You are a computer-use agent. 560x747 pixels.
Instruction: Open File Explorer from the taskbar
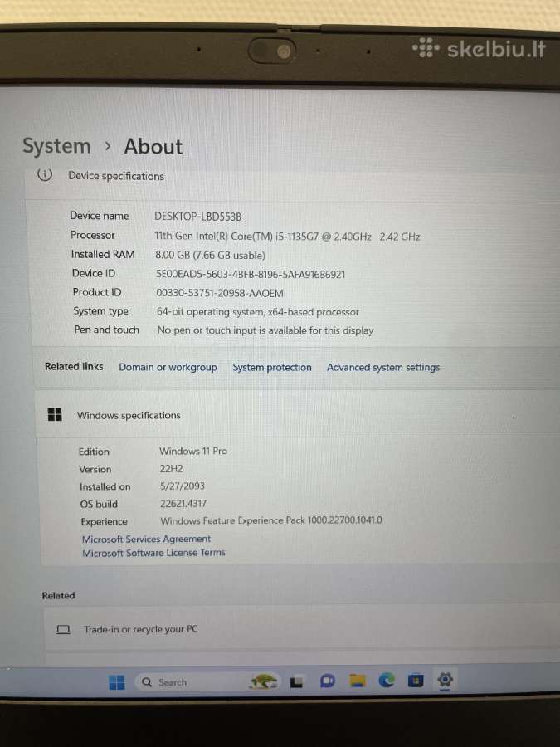pos(357,681)
